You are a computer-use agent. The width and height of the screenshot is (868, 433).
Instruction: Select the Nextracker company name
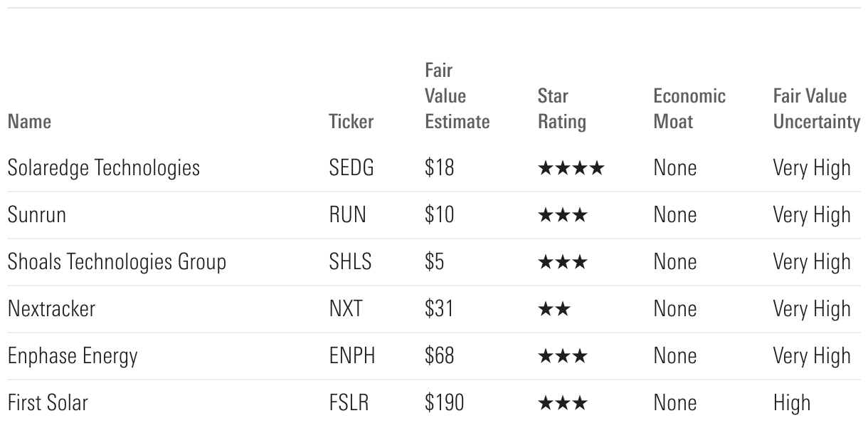51,309
